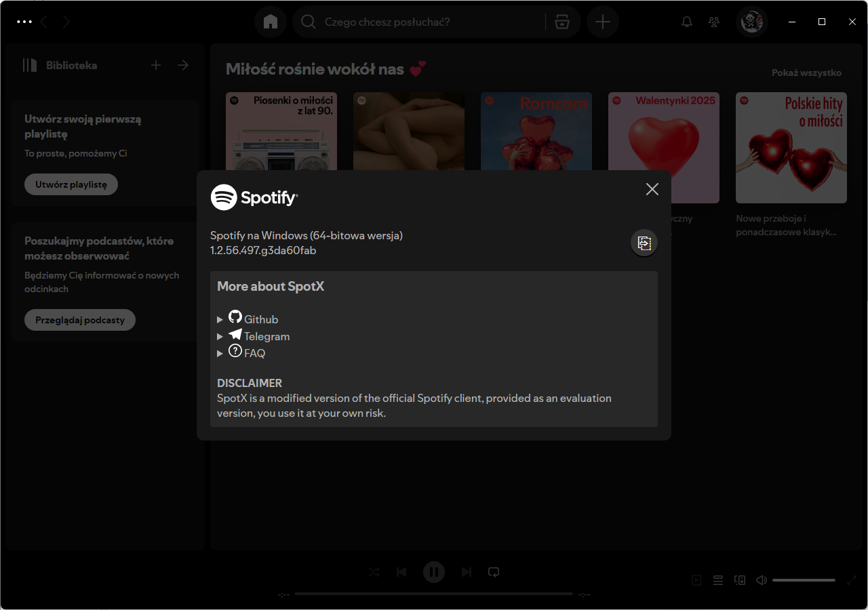Go back with the left arrow
Image resolution: width=868 pixels, height=610 pixels.
(x=44, y=22)
